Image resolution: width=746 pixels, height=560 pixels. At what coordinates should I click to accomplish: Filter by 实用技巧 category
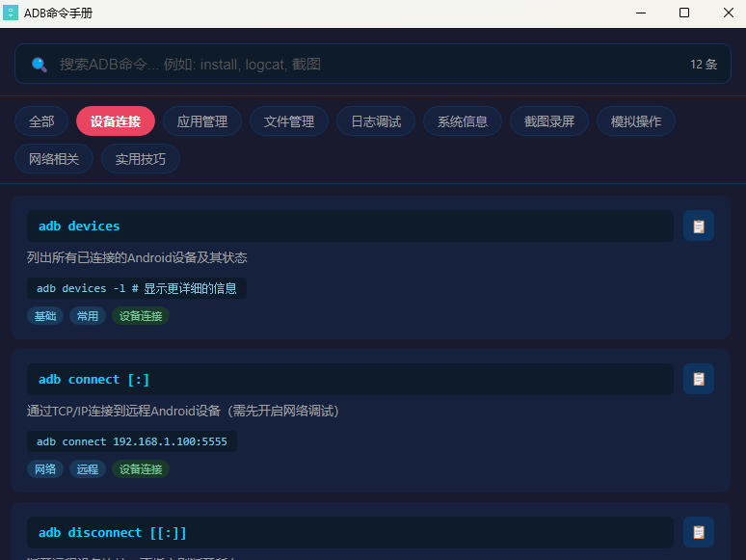coord(141,158)
